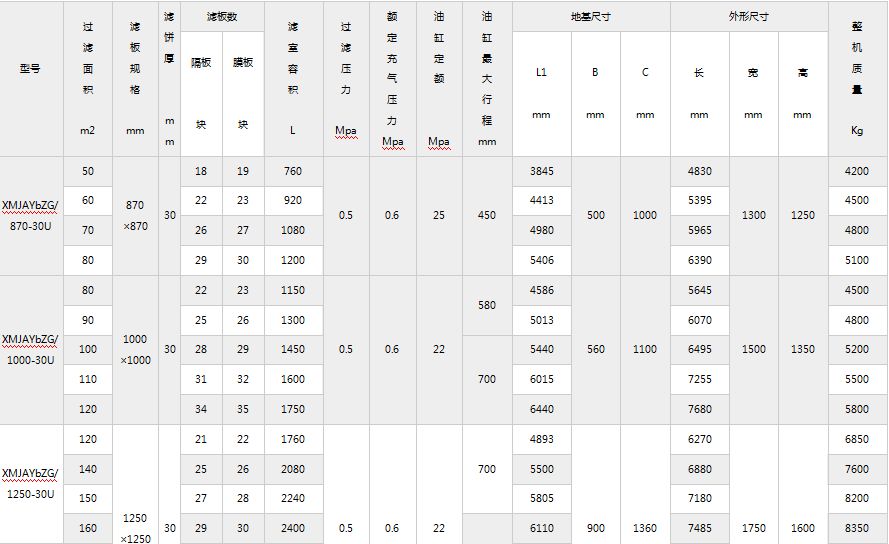This screenshot has width=889, height=544.
Task: Click the 4830 length value cell
Action: pos(700,171)
